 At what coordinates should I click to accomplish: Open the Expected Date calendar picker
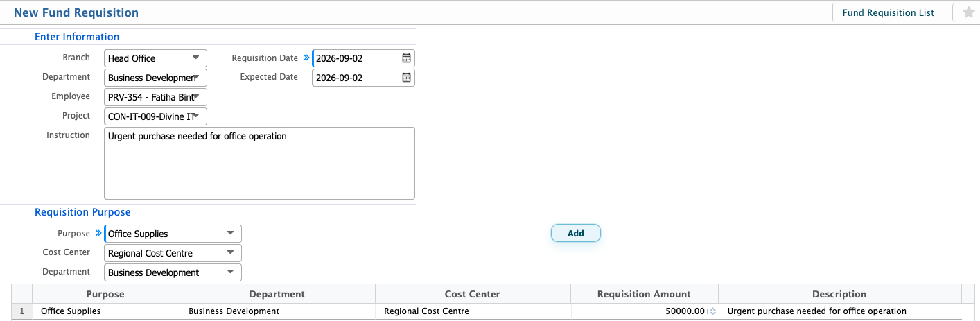point(407,78)
